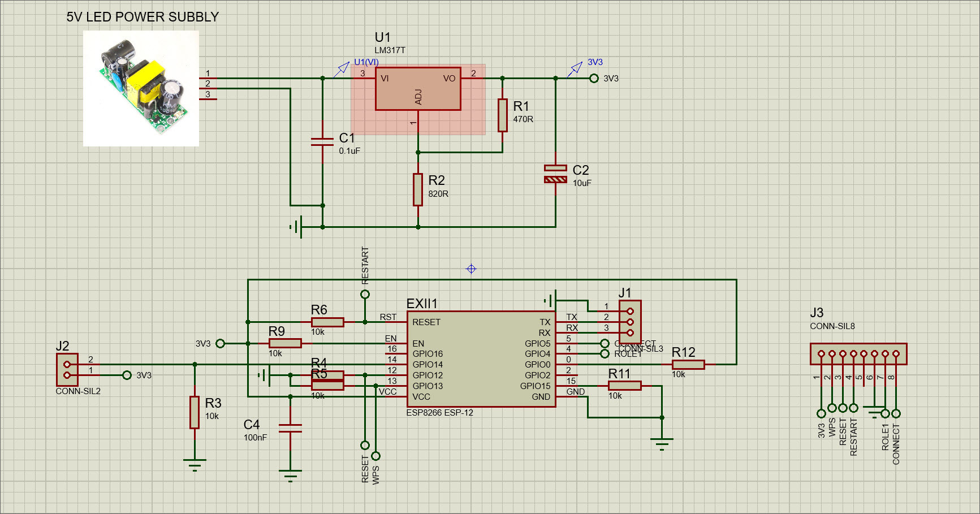Select the ROLE1 terminal under J3
The image size is (980, 514).
(x=885, y=413)
